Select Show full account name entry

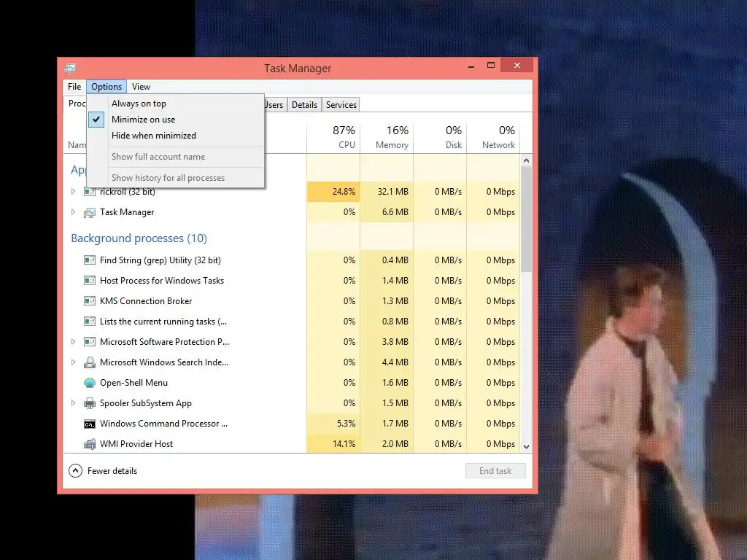tap(158, 157)
